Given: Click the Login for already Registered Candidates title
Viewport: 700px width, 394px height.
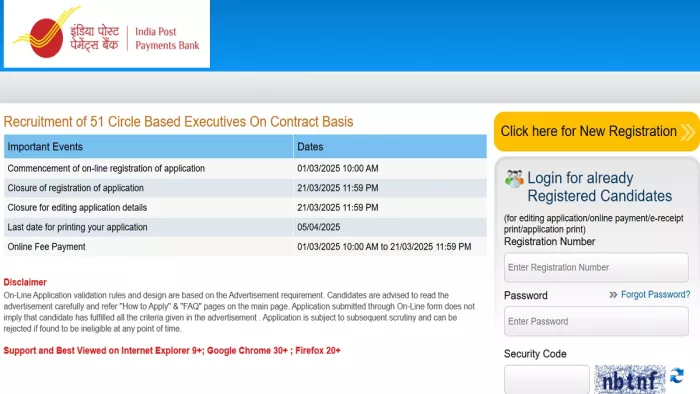Looking at the screenshot, I should pos(599,187).
